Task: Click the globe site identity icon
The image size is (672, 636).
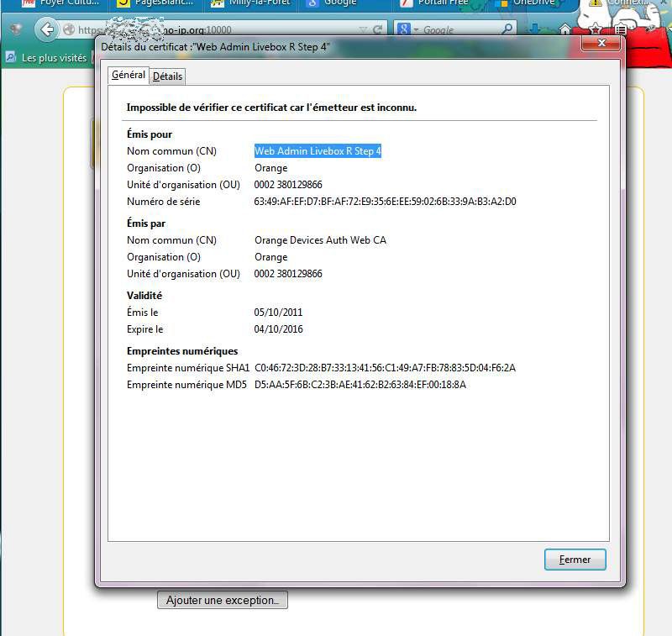Action: tap(69, 29)
